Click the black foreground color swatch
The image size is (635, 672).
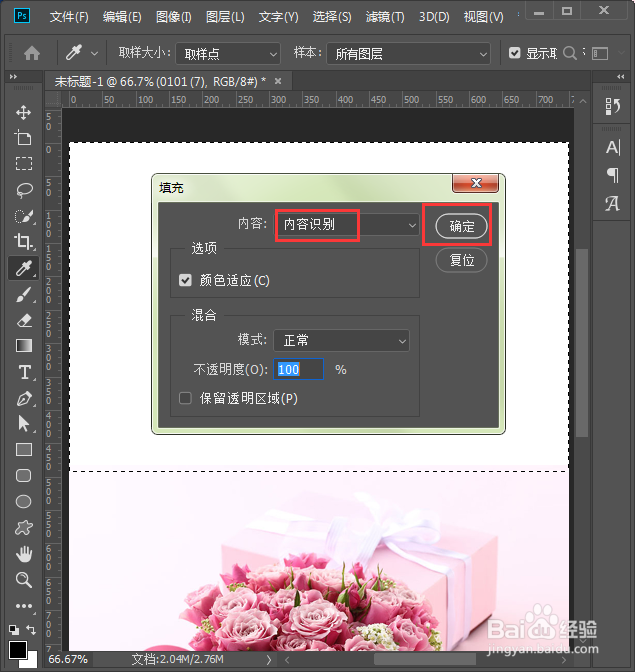(17, 649)
